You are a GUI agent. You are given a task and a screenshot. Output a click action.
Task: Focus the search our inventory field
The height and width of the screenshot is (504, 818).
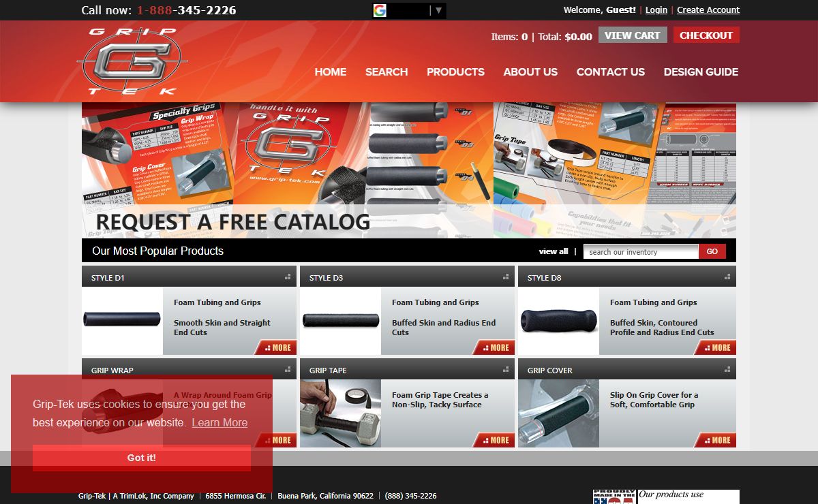(x=641, y=251)
